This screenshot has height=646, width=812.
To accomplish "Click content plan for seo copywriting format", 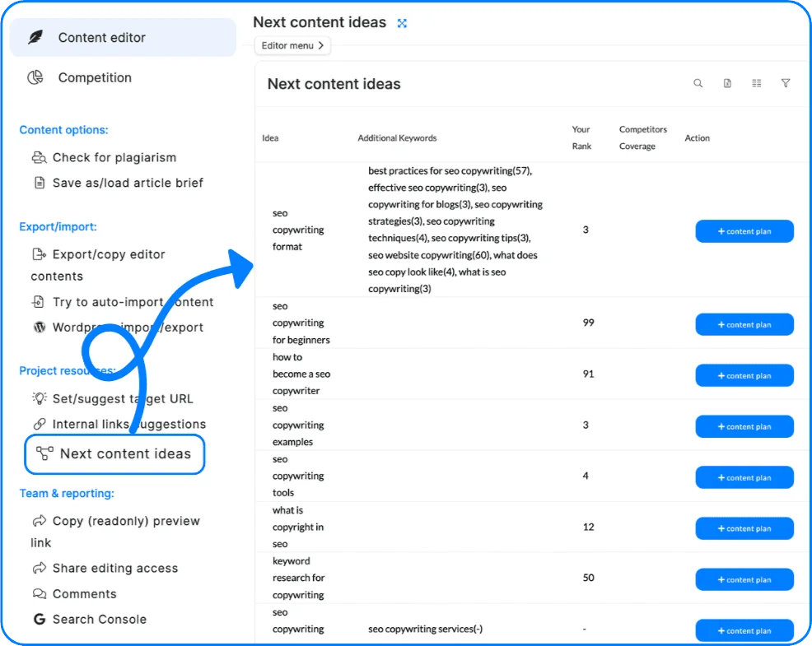I will click(x=744, y=231).
